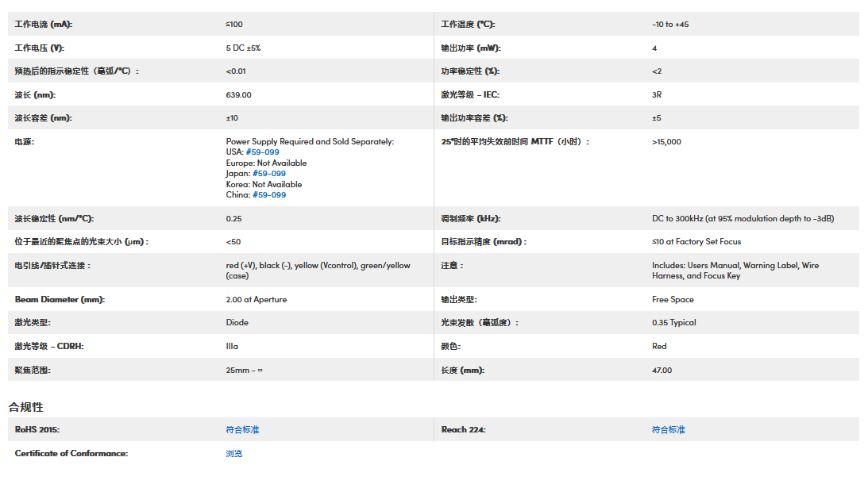This screenshot has height=484, width=868.
Task: Click the Beam Diameter (mm) label
Action: coord(60,300)
